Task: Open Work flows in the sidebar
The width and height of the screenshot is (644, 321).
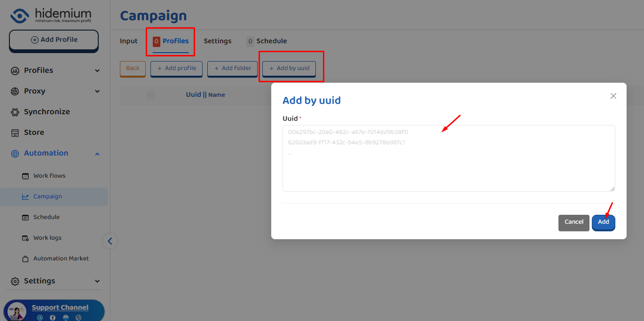Action: pos(49,176)
